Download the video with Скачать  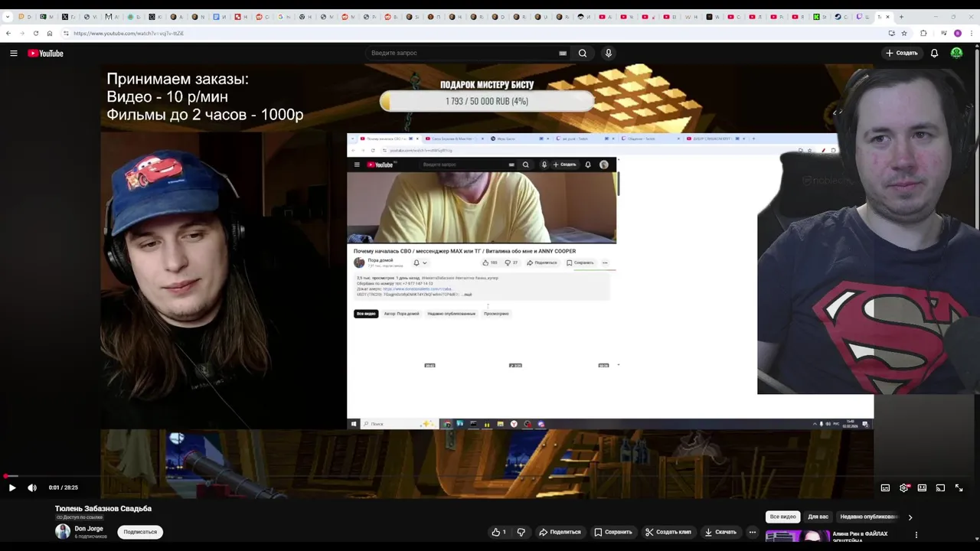[720, 532]
